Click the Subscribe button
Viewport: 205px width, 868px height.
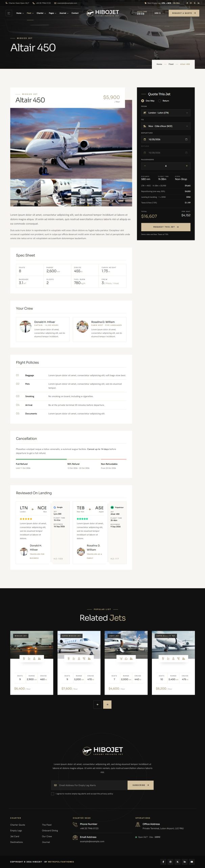[x=140, y=785]
